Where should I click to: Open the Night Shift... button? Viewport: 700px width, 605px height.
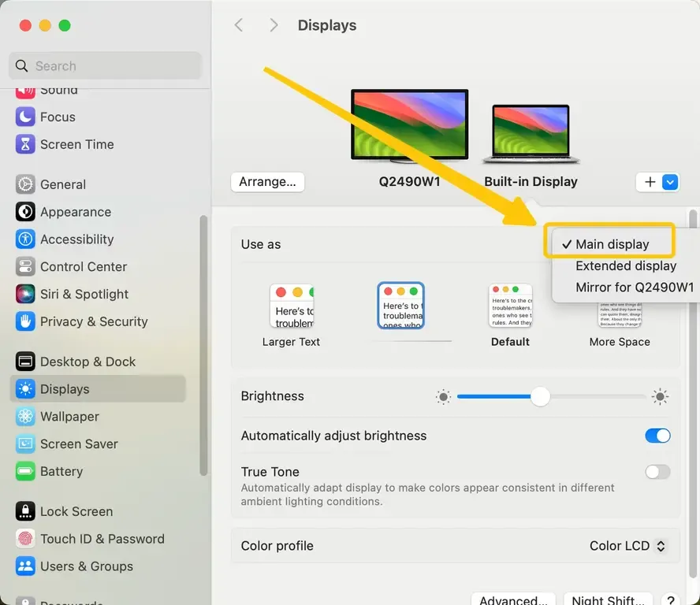(x=608, y=599)
